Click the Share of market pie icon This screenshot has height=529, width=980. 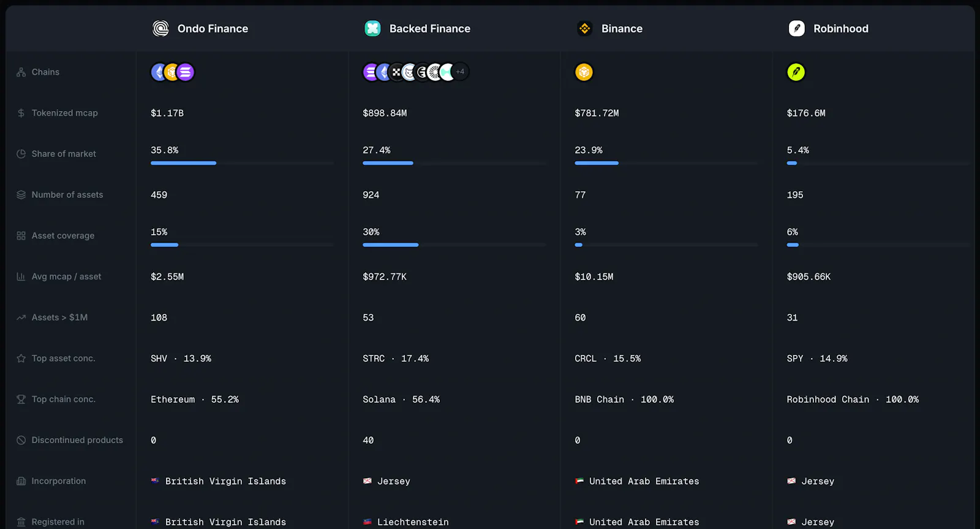(21, 154)
